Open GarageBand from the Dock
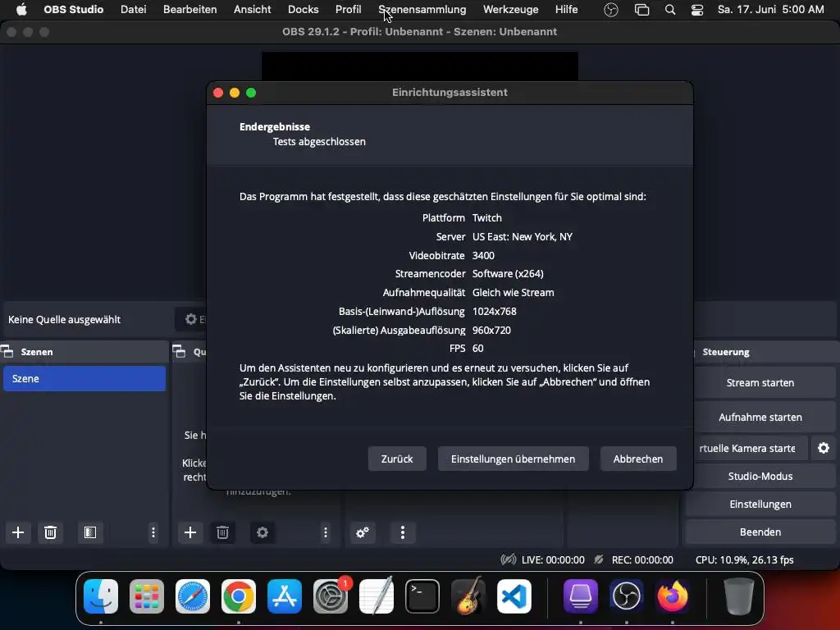 tap(468, 596)
